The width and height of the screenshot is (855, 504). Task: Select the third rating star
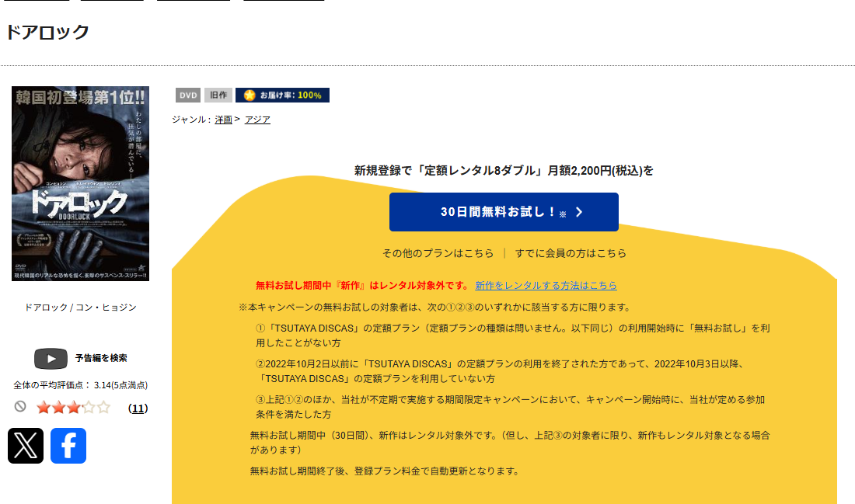pos(74,408)
